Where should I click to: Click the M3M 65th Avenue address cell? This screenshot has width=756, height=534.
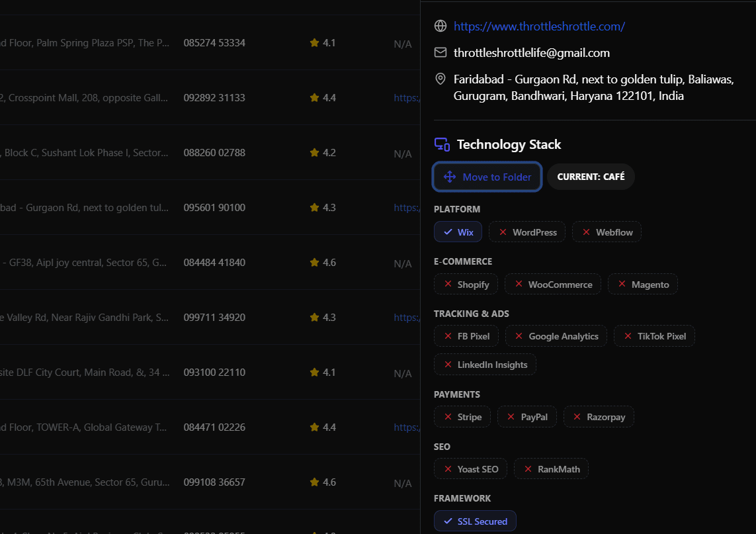pyautogui.click(x=85, y=482)
